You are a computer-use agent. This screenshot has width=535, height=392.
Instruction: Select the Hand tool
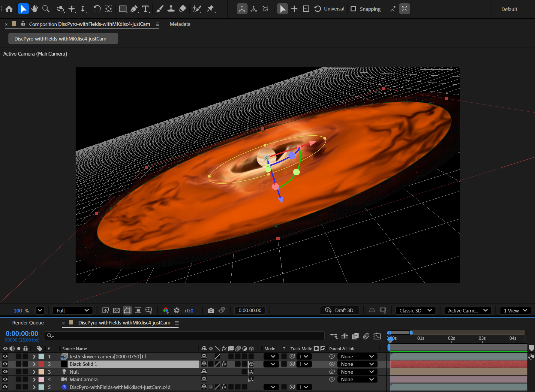click(35, 9)
